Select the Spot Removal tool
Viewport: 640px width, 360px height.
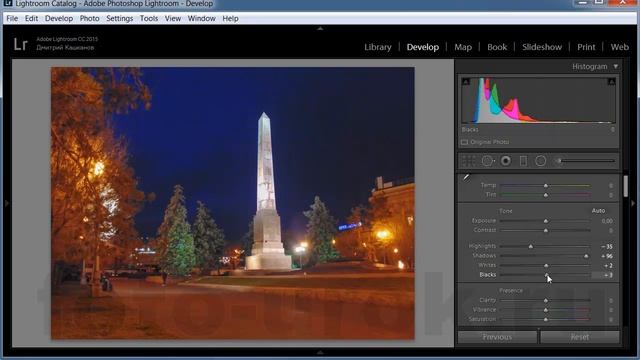pyautogui.click(x=487, y=161)
